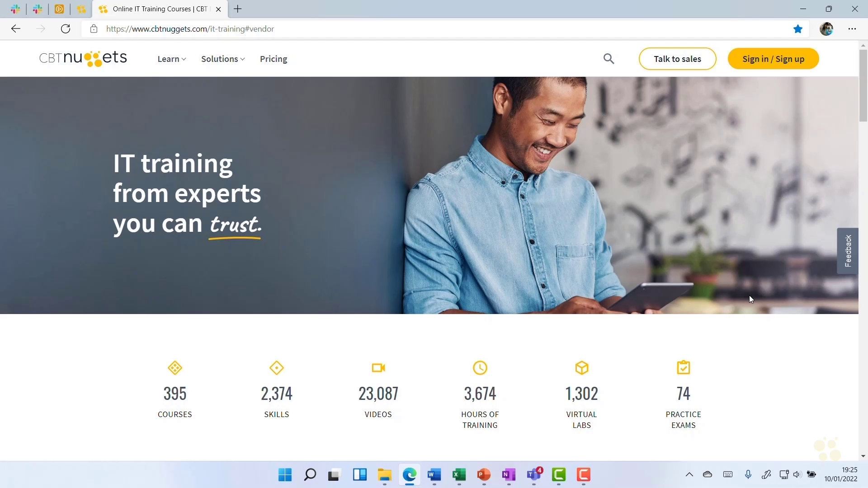The image size is (868, 488).
Task: Show hidden system tray icons chevron
Action: (x=689, y=474)
